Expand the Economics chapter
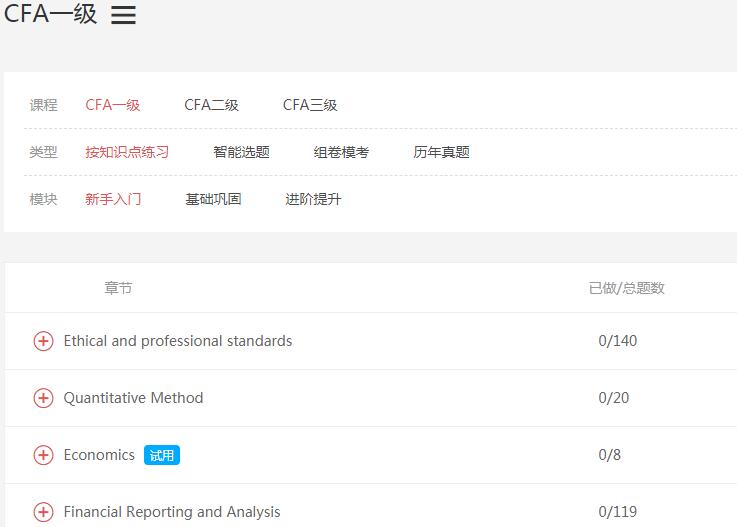 [x=43, y=455]
